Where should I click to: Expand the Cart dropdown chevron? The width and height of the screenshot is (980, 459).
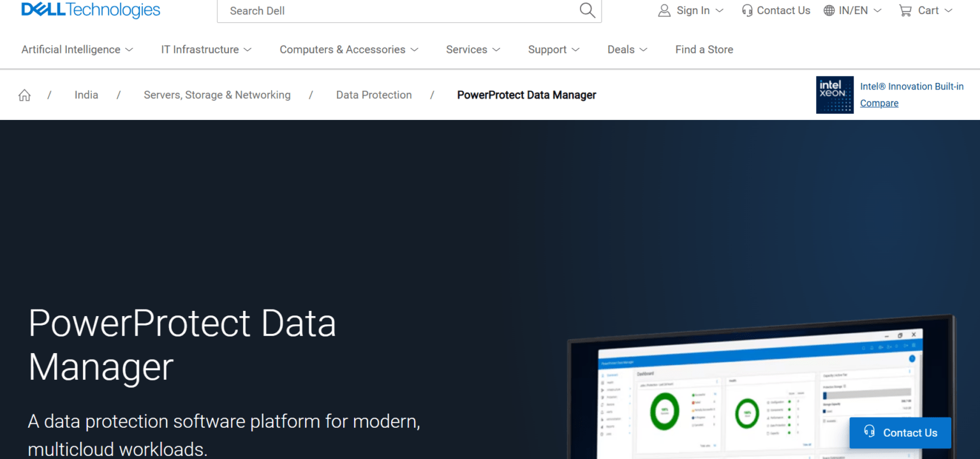tap(950, 11)
